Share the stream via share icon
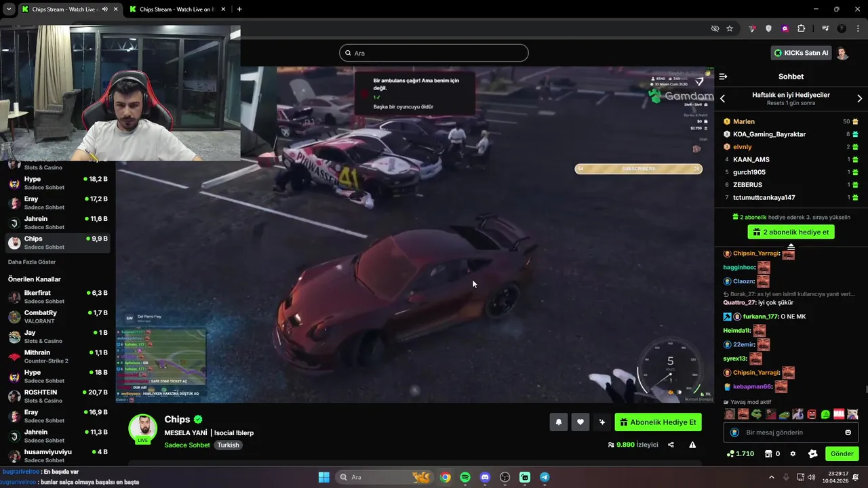The width and height of the screenshot is (868, 488). [671, 445]
